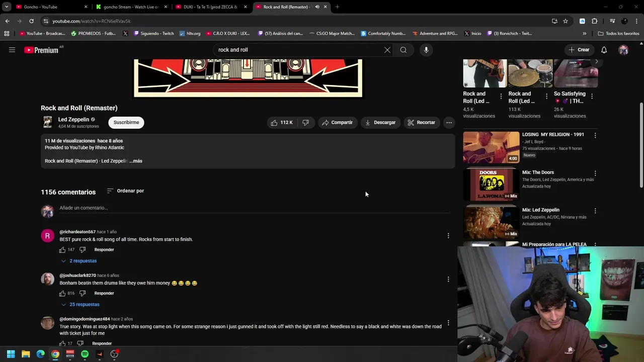Open File Explorer from taskbar
The image size is (644, 362).
[x=26, y=354]
